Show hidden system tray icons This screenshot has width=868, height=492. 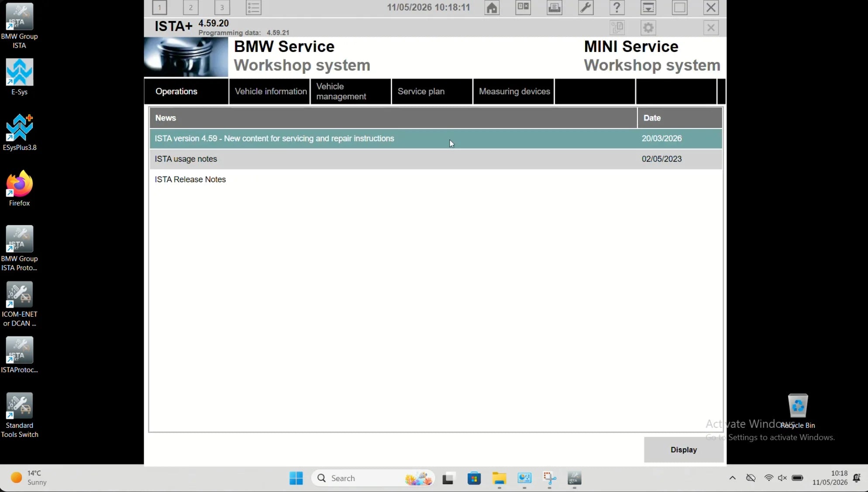click(732, 478)
